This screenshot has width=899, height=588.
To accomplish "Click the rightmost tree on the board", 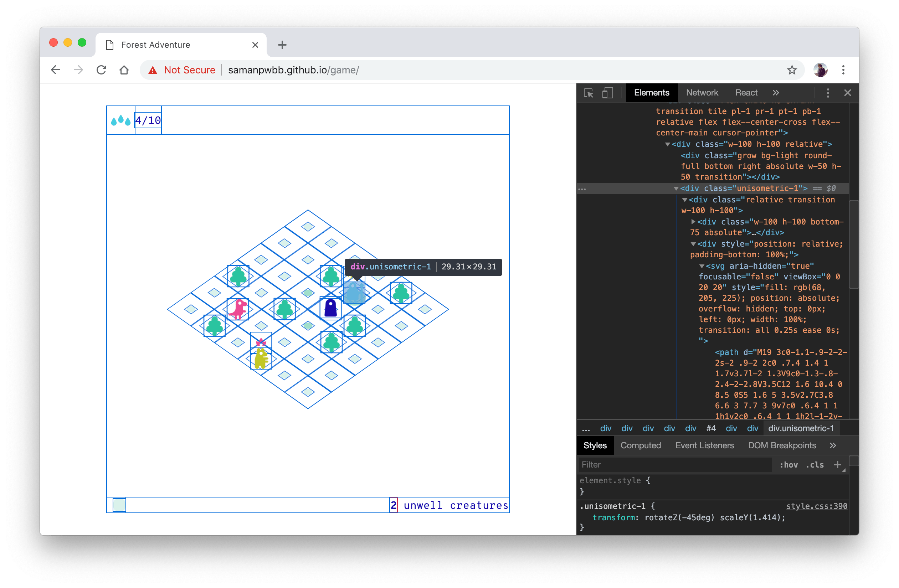I will tap(401, 293).
